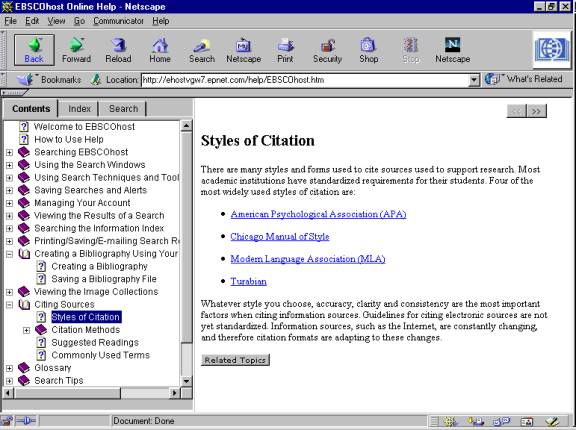Open the Bookmarks icon in location bar
This screenshot has width=576, height=430.
25,79
